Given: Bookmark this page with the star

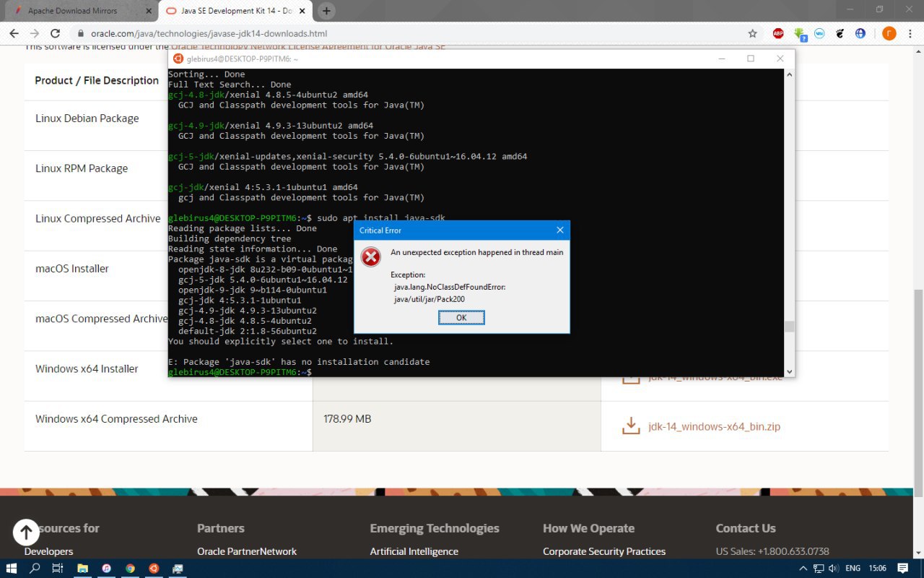Looking at the screenshot, I should (x=753, y=33).
